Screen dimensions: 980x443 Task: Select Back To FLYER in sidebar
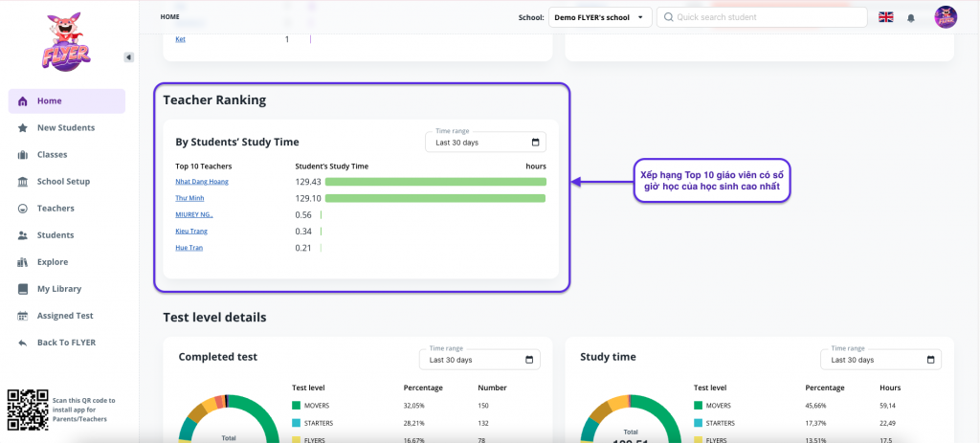pos(66,342)
